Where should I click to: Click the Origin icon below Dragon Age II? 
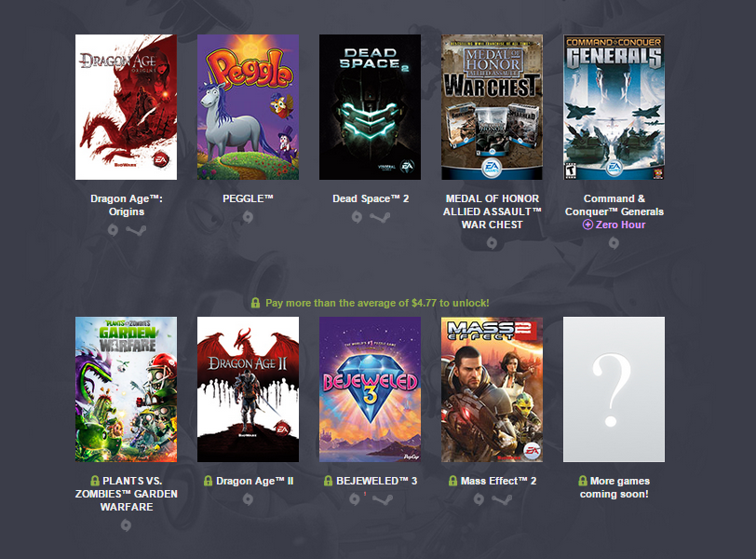coord(248,499)
